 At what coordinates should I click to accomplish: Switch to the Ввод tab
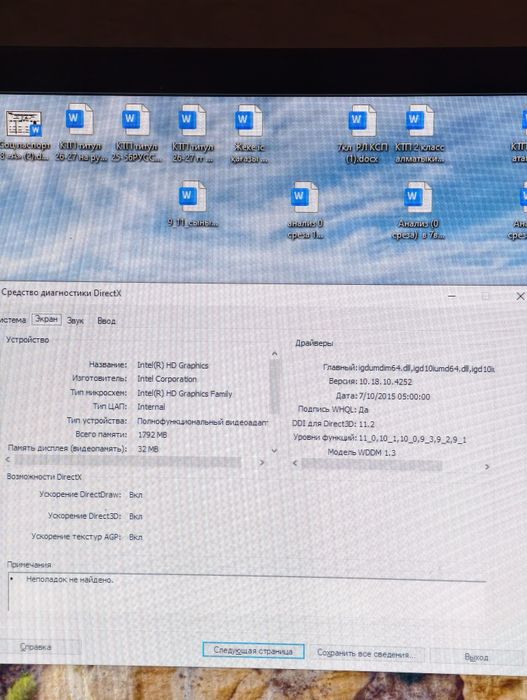pyautogui.click(x=106, y=321)
